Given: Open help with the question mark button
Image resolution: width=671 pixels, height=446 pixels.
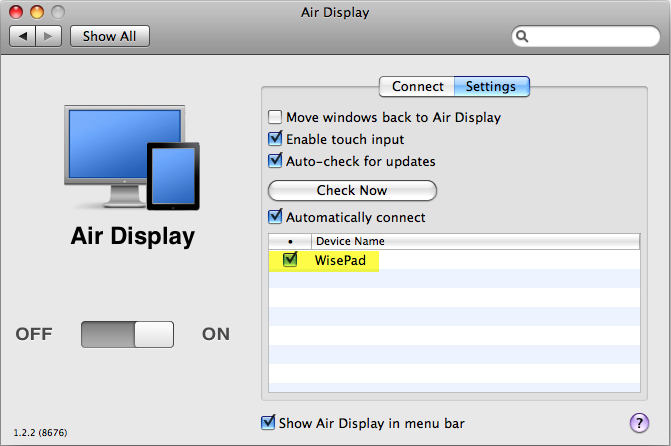Looking at the screenshot, I should click(x=639, y=423).
